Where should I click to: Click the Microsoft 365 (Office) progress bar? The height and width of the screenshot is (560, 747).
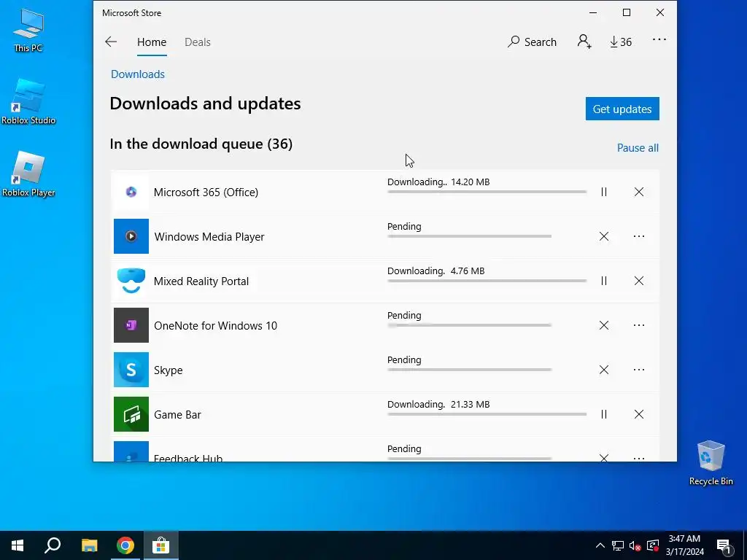click(487, 192)
